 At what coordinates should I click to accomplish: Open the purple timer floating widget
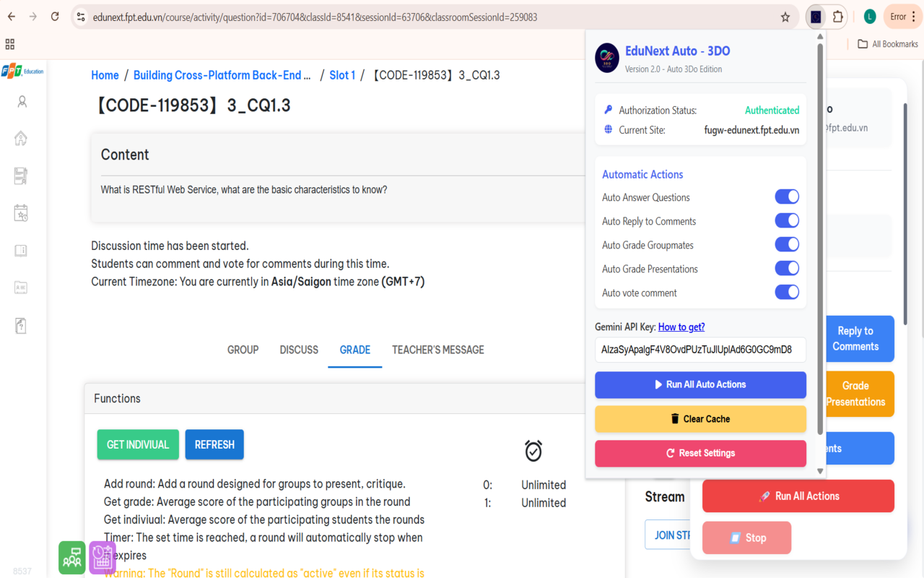[102, 557]
